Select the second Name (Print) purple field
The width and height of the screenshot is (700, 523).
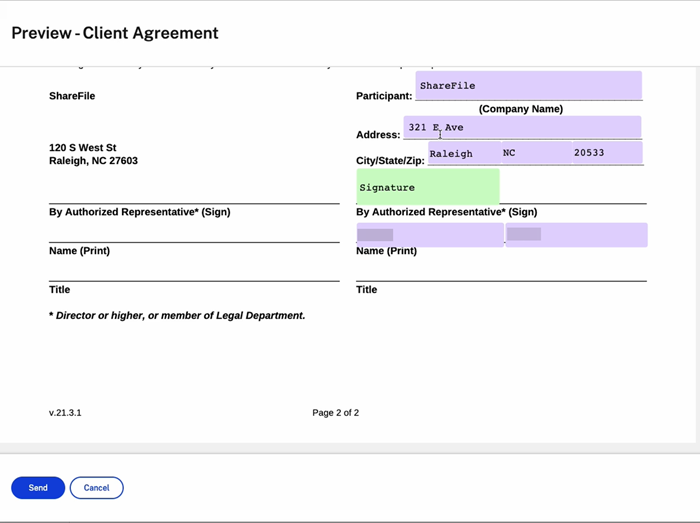click(576, 235)
